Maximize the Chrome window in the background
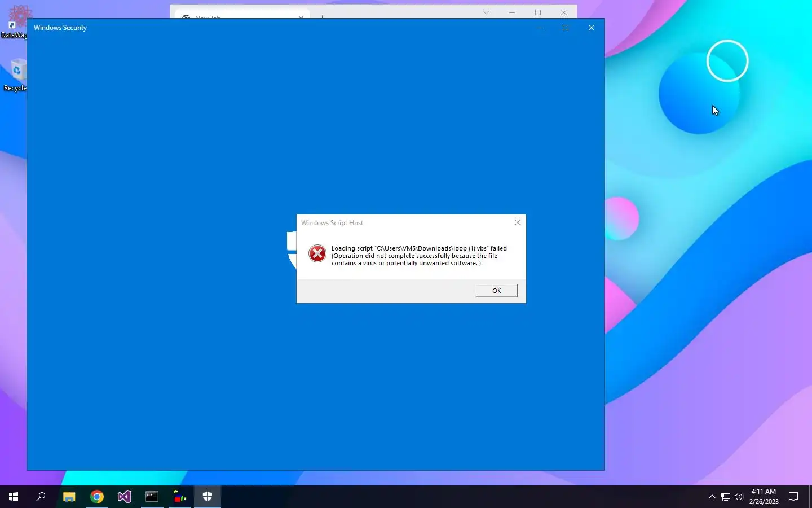 (x=538, y=12)
